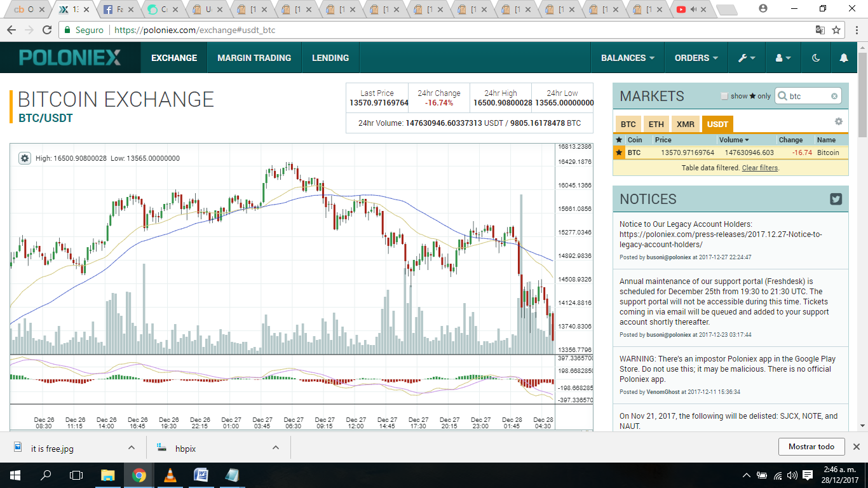Click the system clock 2:46 a. m.
Viewport: 868px width, 488px height.
(x=839, y=470)
